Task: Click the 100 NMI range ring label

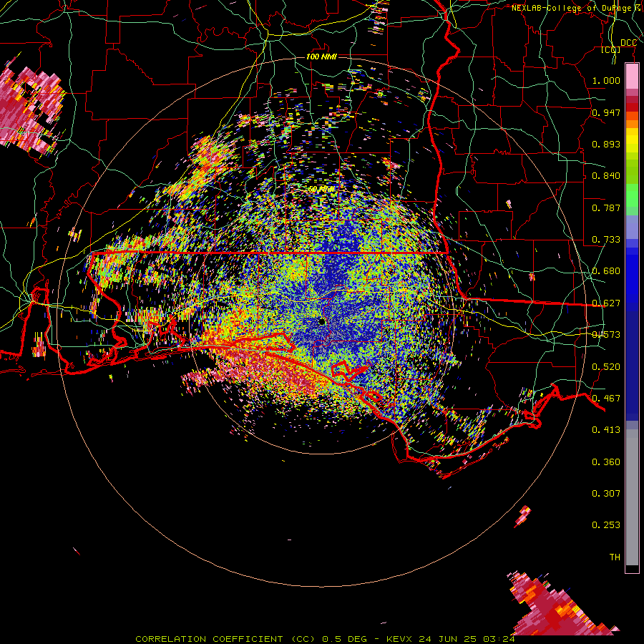Action: (x=321, y=57)
